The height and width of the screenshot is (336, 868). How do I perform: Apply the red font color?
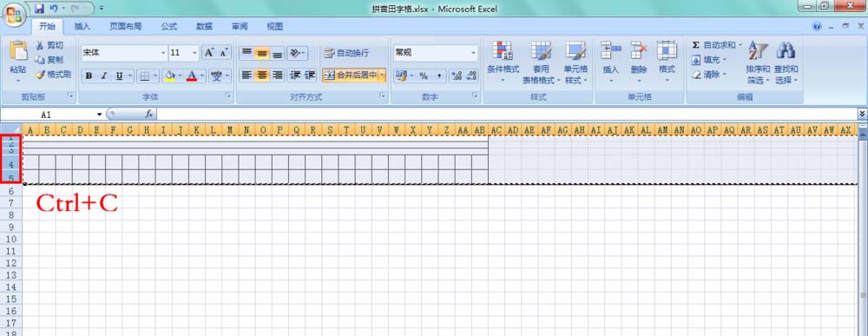(192, 76)
